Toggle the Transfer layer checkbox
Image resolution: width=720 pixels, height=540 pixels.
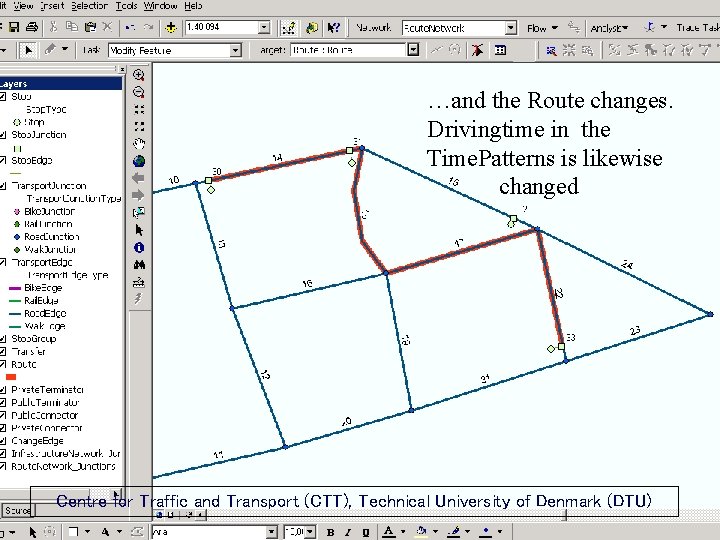point(3,352)
